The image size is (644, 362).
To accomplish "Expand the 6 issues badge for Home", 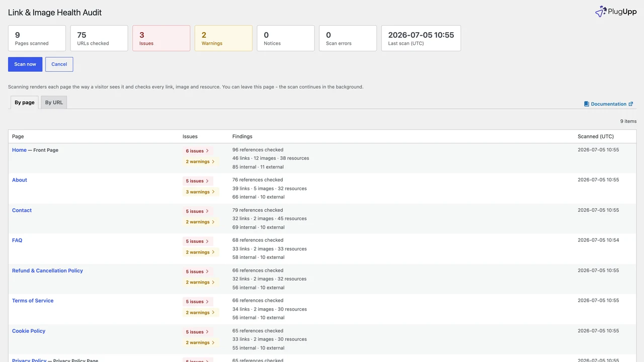I will pyautogui.click(x=198, y=151).
